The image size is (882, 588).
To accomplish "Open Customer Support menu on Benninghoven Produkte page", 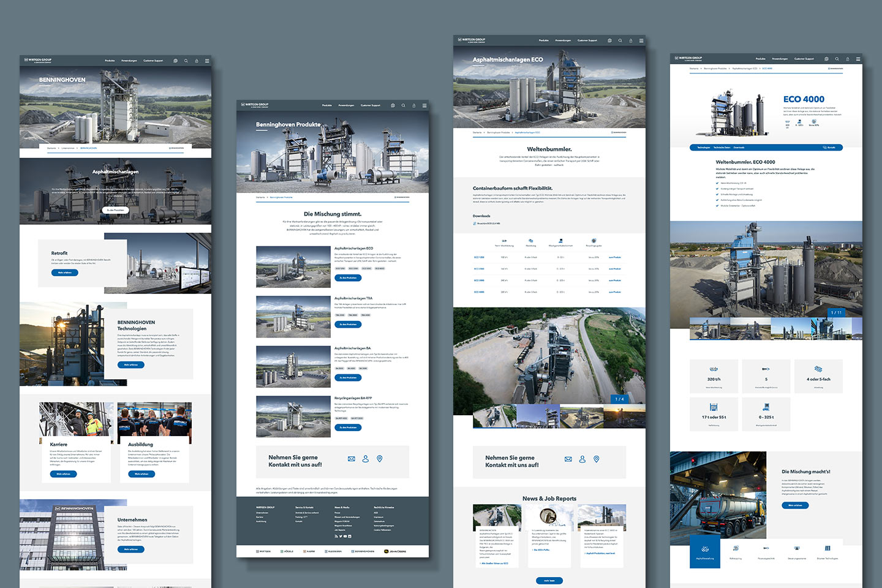I will point(371,105).
